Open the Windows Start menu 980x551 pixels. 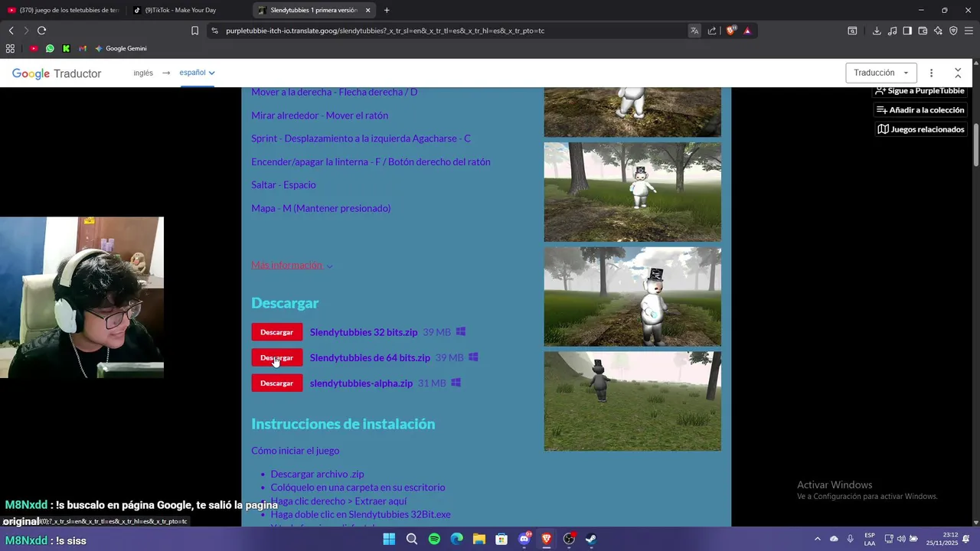pyautogui.click(x=389, y=539)
